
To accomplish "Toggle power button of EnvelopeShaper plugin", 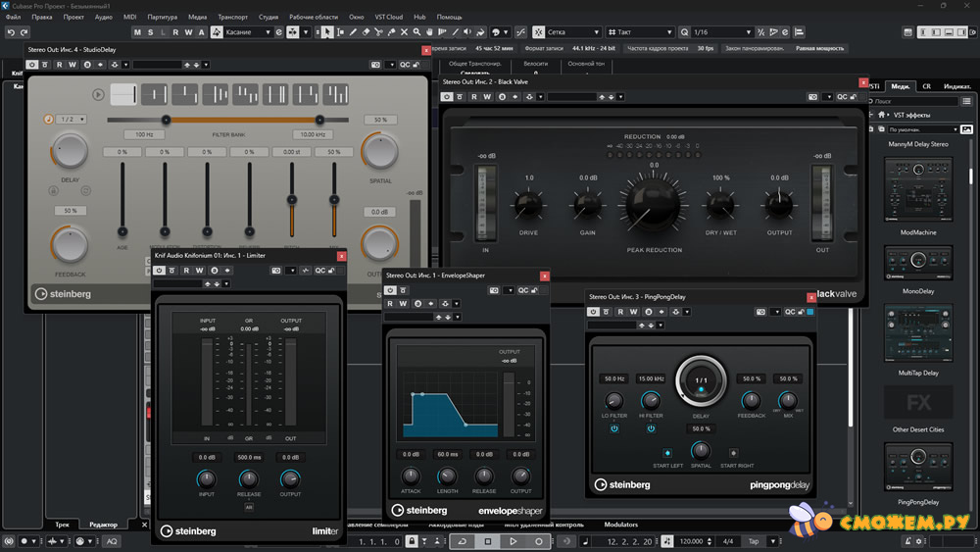I will pyautogui.click(x=390, y=290).
